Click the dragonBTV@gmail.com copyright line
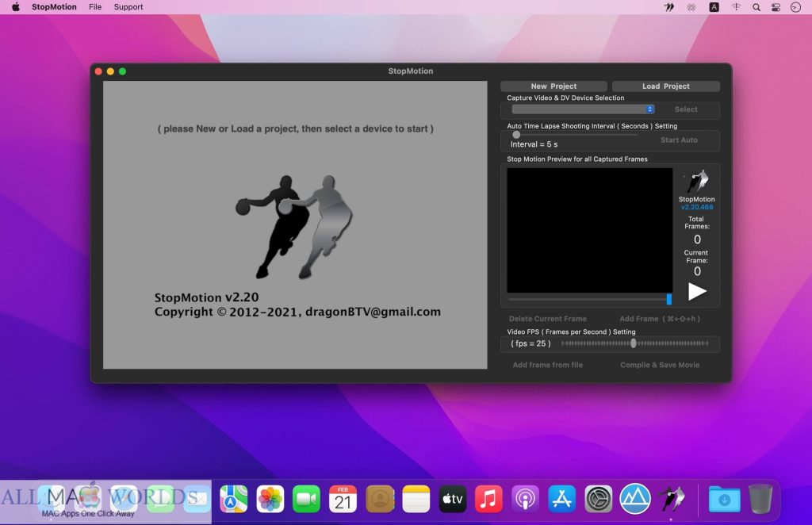Image resolution: width=812 pixels, height=525 pixels. [297, 312]
